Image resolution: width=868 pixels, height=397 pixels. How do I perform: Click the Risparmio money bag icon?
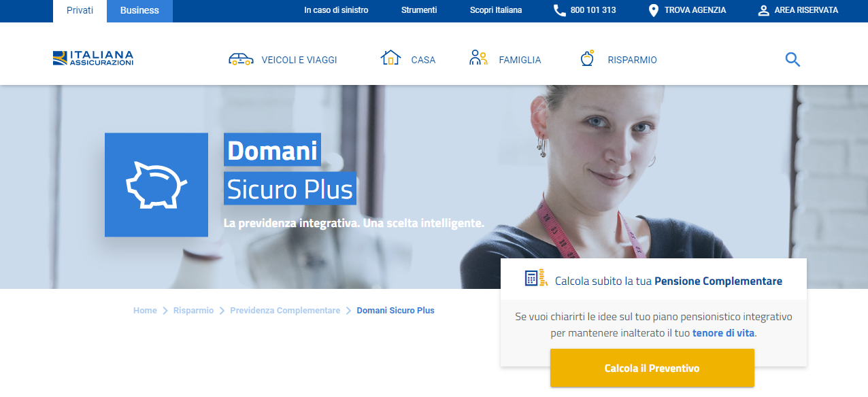586,58
